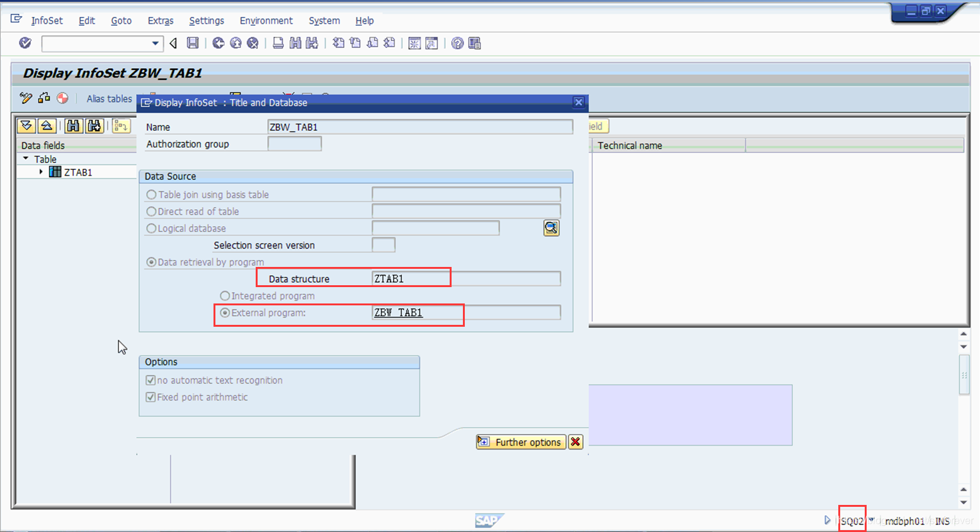Click the Logical database search help icon
980x532 pixels.
pos(551,228)
